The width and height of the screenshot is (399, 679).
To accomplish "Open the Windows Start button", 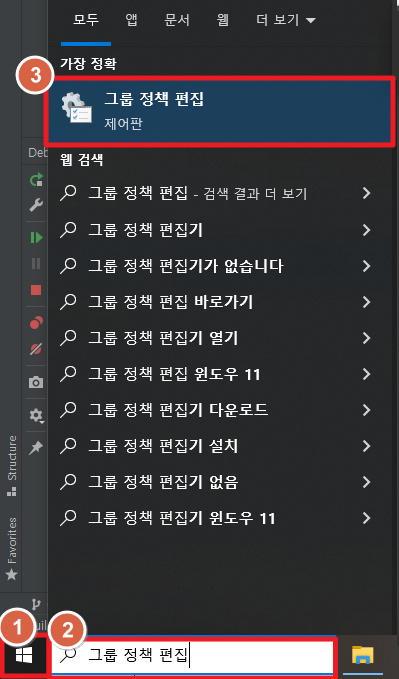I will 24,656.
